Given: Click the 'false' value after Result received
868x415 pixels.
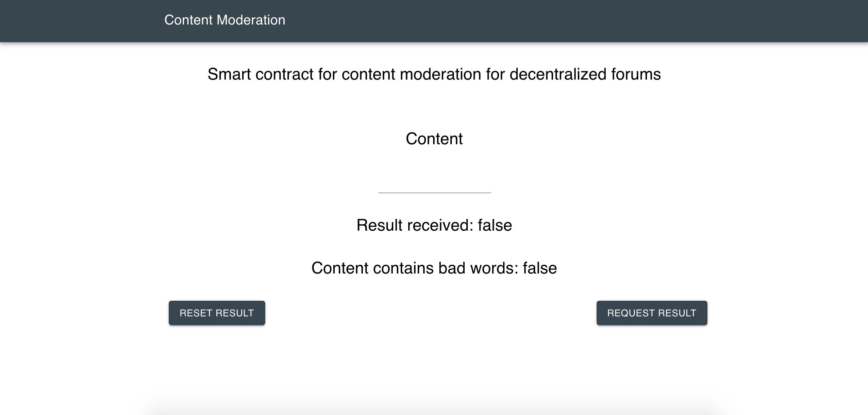Looking at the screenshot, I should pyautogui.click(x=495, y=225).
